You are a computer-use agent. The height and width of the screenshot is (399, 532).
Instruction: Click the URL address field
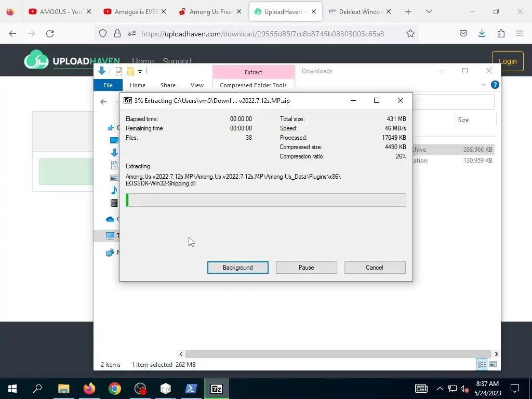(262, 34)
